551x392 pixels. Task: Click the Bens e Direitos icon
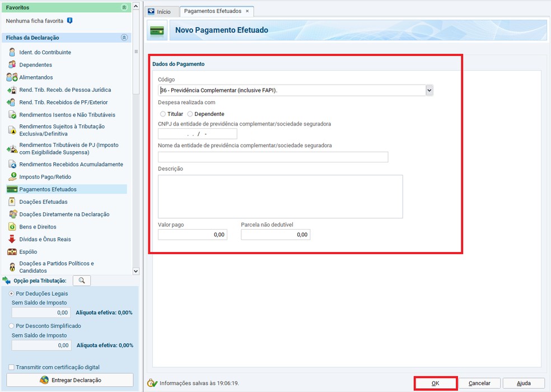[12, 227]
